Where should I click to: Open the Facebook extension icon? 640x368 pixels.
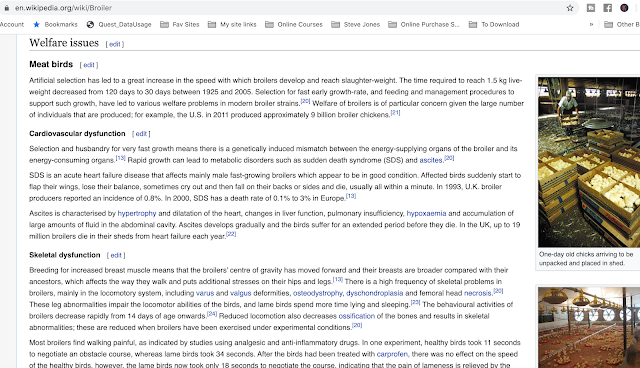(x=608, y=8)
